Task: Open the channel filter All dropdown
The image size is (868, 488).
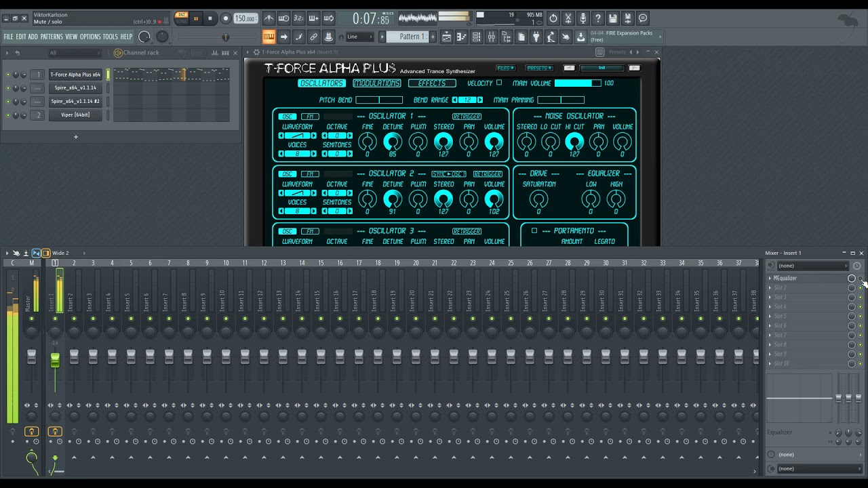Action: [x=75, y=53]
